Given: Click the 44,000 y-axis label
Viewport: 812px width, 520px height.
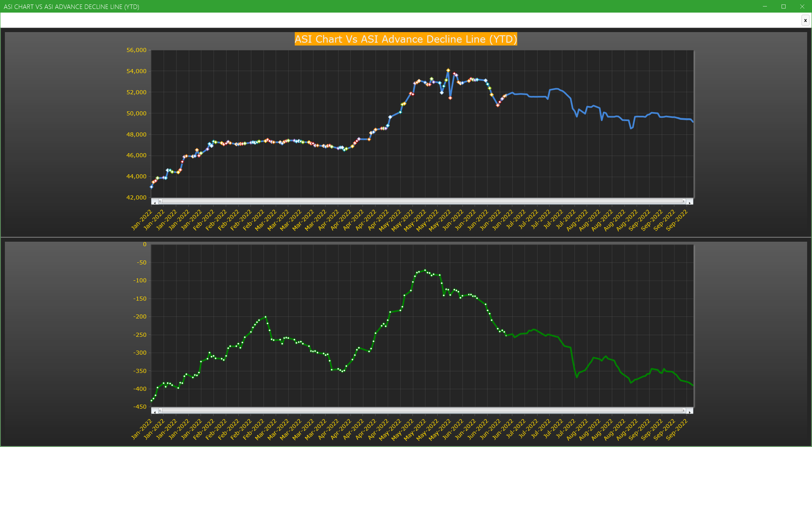Looking at the screenshot, I should (x=136, y=176).
